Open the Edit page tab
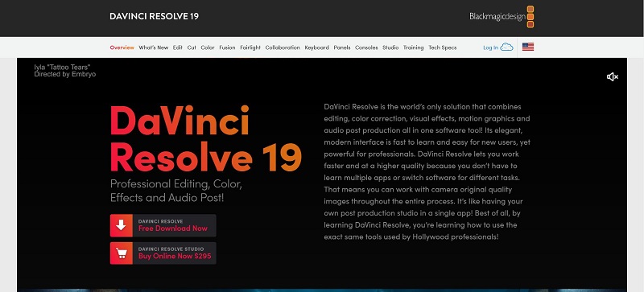Screen dimensions: 644x292 tap(177, 47)
